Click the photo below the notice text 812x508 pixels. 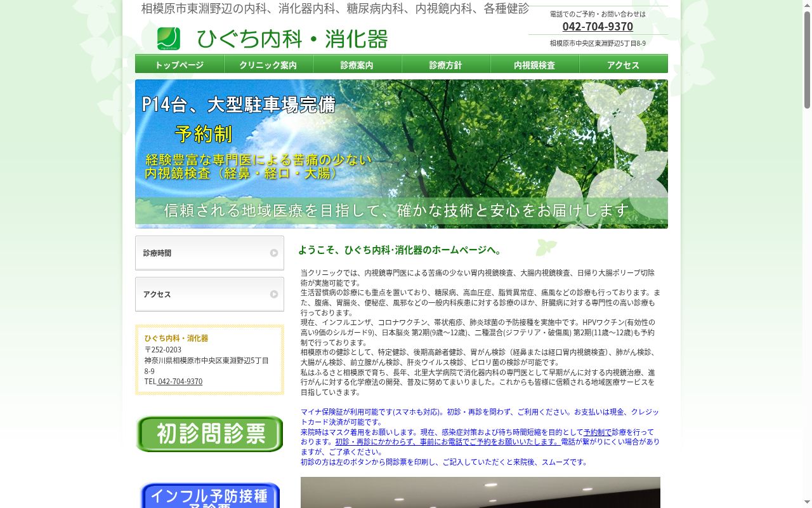point(480,492)
